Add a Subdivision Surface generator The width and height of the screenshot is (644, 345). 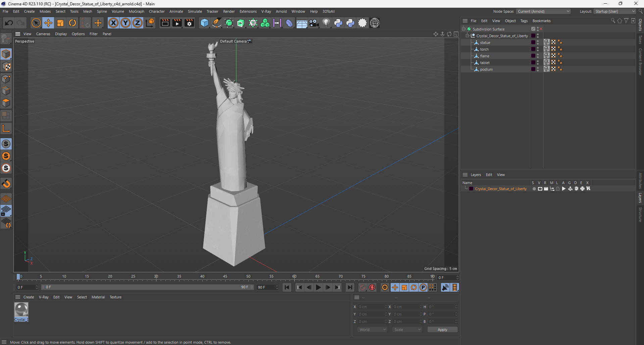229,23
